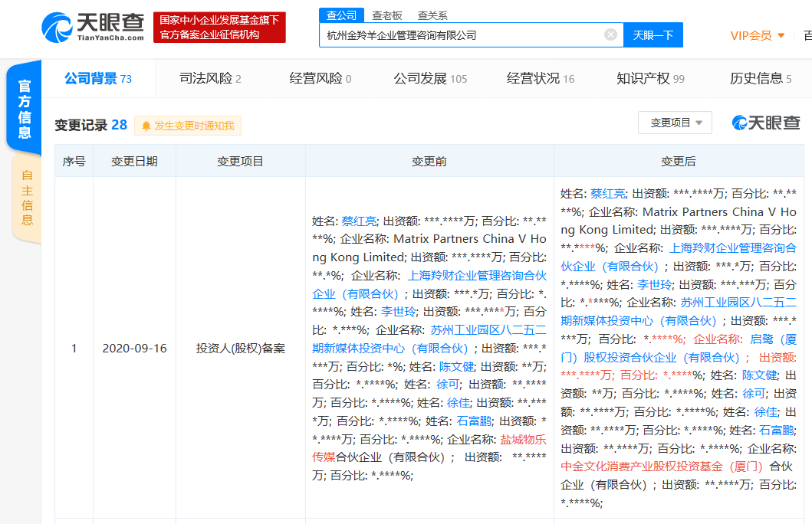Image resolution: width=812 pixels, height=524 pixels.
Task: Click the bell icon in the change notification button
Action: point(146,126)
